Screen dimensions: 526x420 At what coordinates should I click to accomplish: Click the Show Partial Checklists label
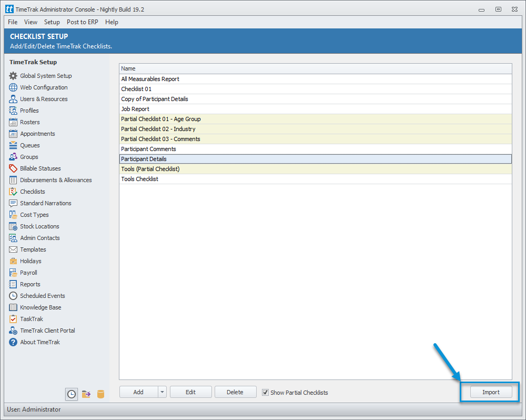(x=299, y=393)
